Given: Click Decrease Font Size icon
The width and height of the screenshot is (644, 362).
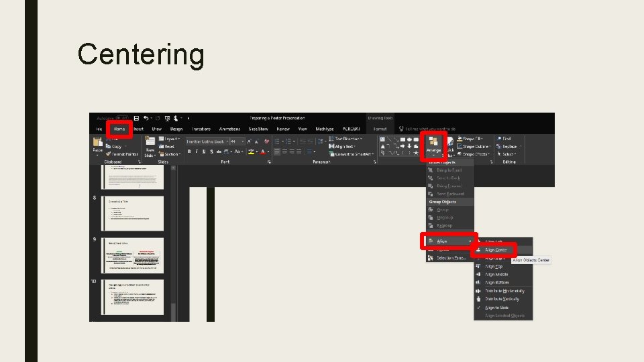Looking at the screenshot, I should [257, 141].
